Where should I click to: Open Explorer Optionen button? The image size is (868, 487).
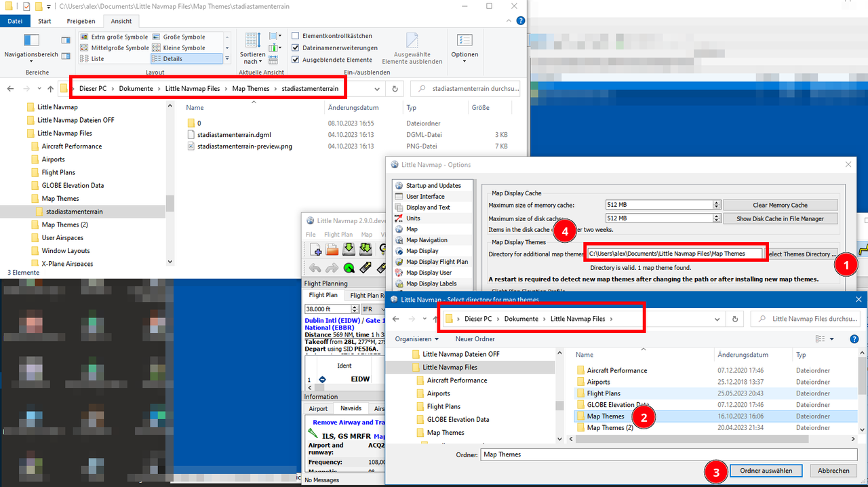click(465, 48)
